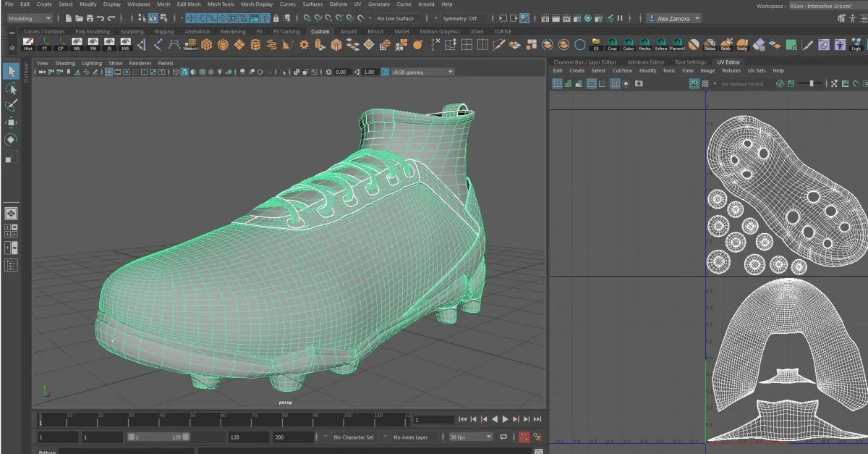
Task: Click the ES folder shelf button
Action: [596, 45]
